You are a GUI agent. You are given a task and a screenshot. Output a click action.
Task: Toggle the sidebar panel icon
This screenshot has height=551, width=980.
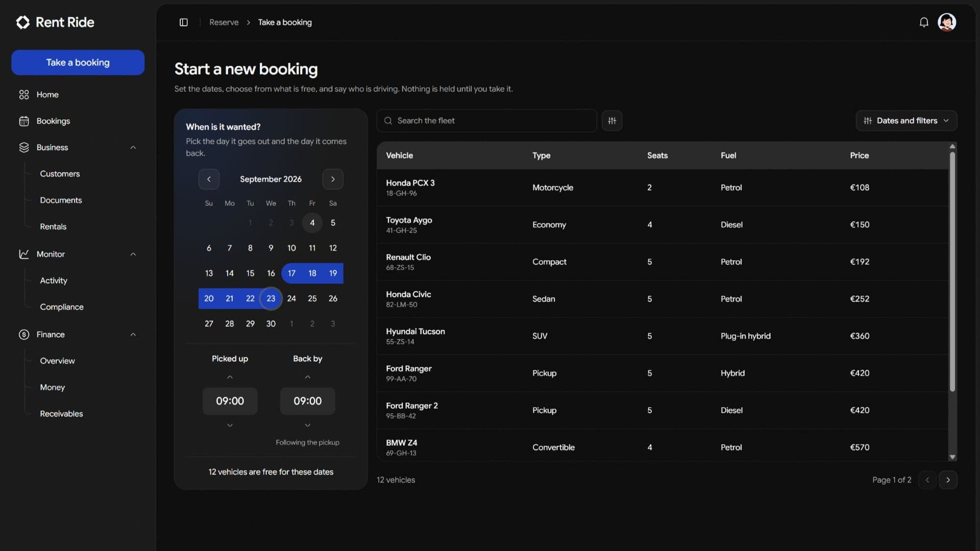(184, 22)
